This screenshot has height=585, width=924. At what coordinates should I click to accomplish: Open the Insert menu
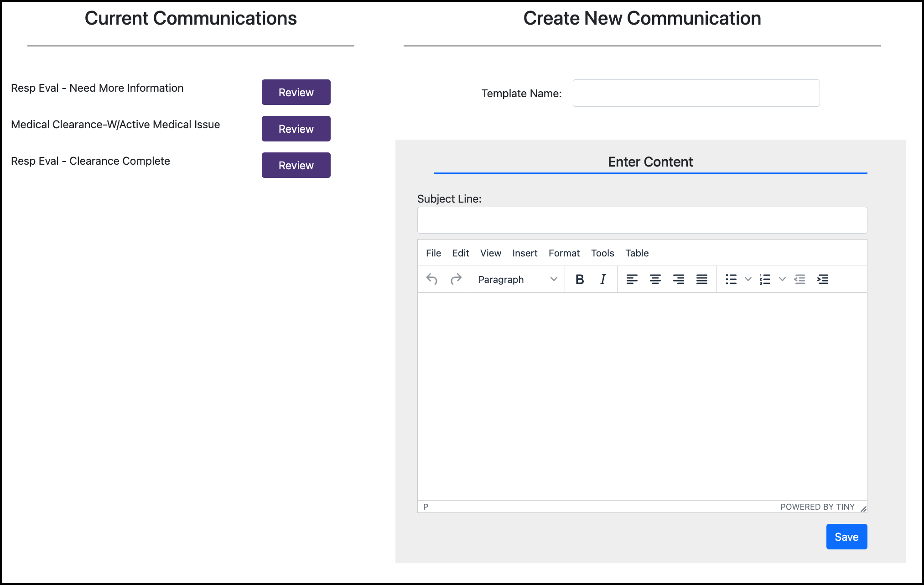point(524,253)
